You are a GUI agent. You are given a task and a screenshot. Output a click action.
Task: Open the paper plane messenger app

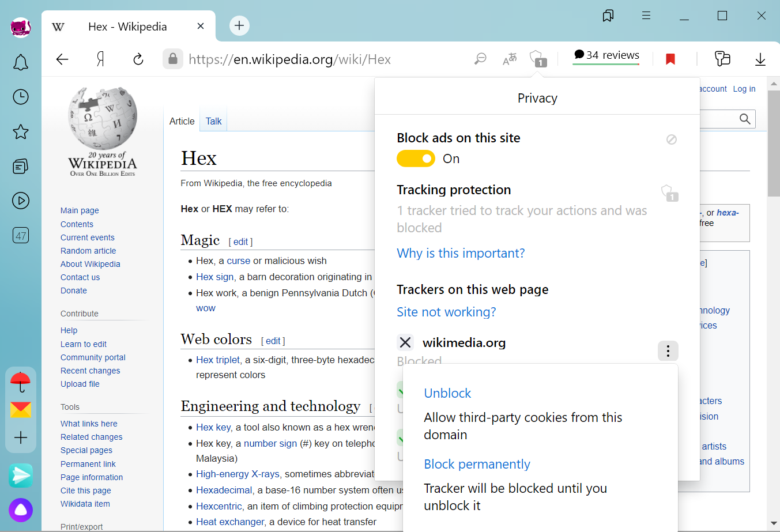(21, 476)
